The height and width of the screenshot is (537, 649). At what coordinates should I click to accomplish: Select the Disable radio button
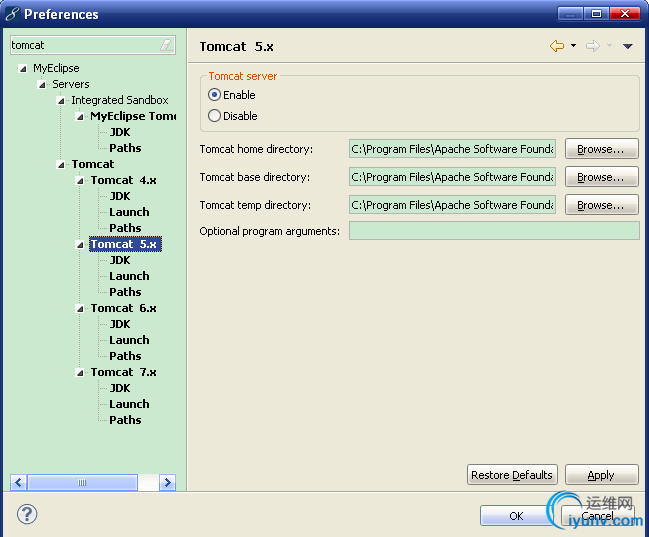214,116
